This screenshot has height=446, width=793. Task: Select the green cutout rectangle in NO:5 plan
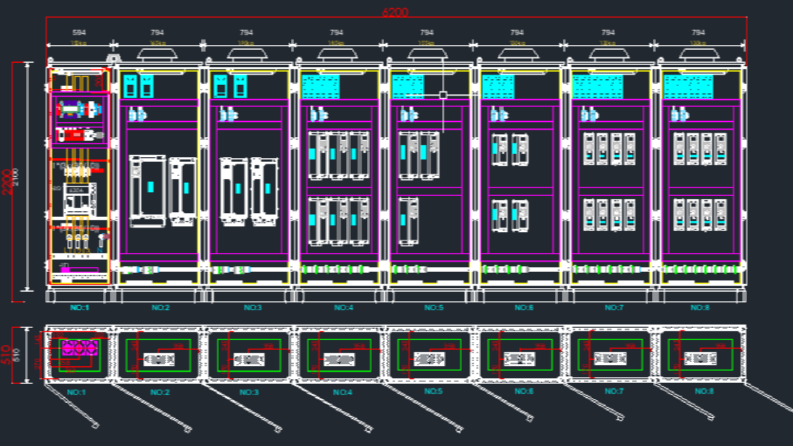tap(429, 354)
